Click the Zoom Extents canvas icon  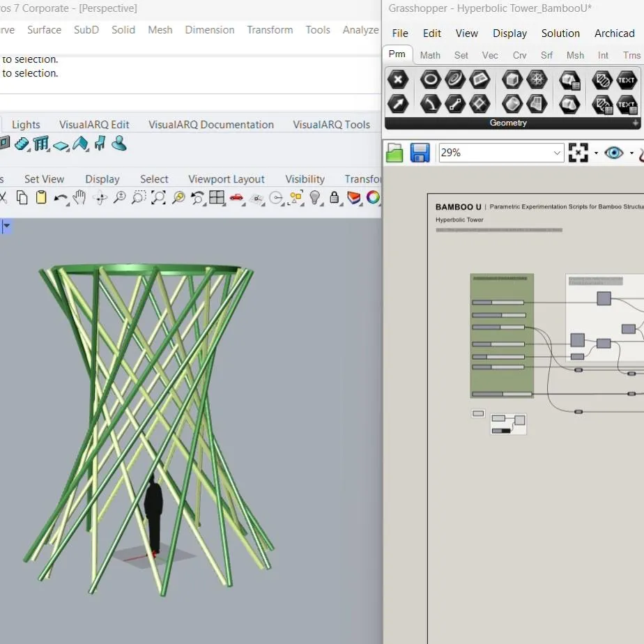point(578,153)
